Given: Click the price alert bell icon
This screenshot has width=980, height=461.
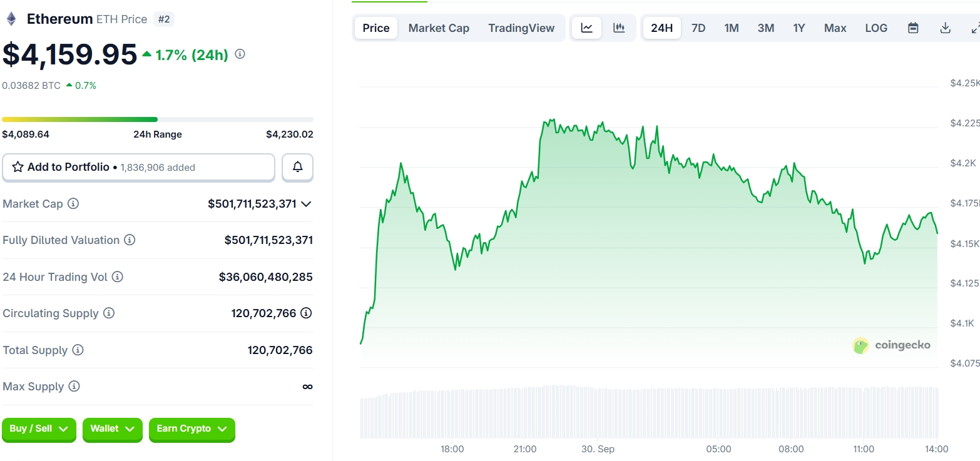Looking at the screenshot, I should 298,167.
